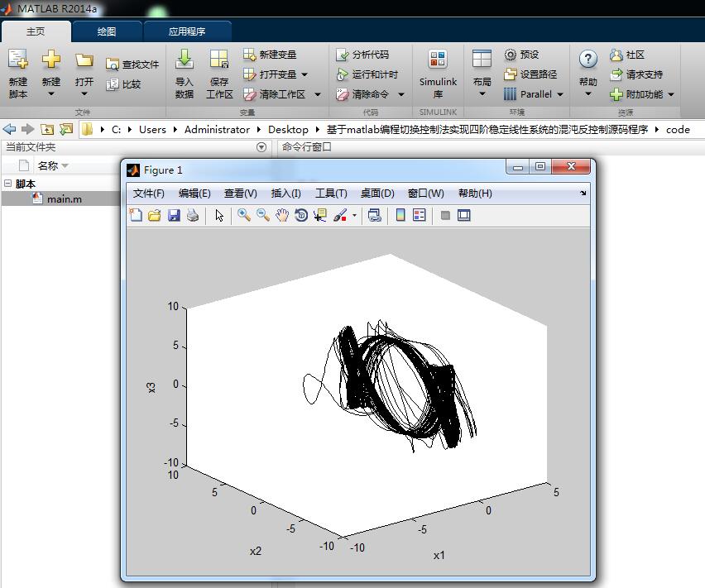Image resolution: width=705 pixels, height=588 pixels.
Task: Click Compare (比较) in file group
Action: [x=123, y=84]
